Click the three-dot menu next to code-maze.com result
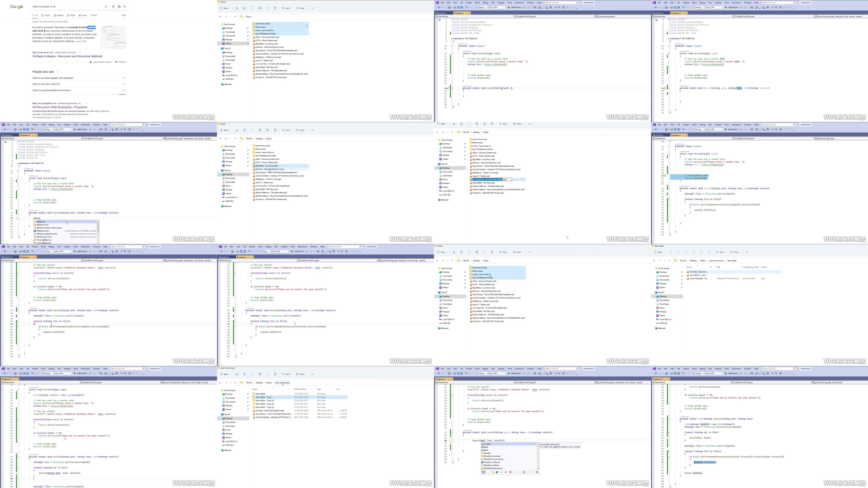The image size is (868, 488). point(80,52)
